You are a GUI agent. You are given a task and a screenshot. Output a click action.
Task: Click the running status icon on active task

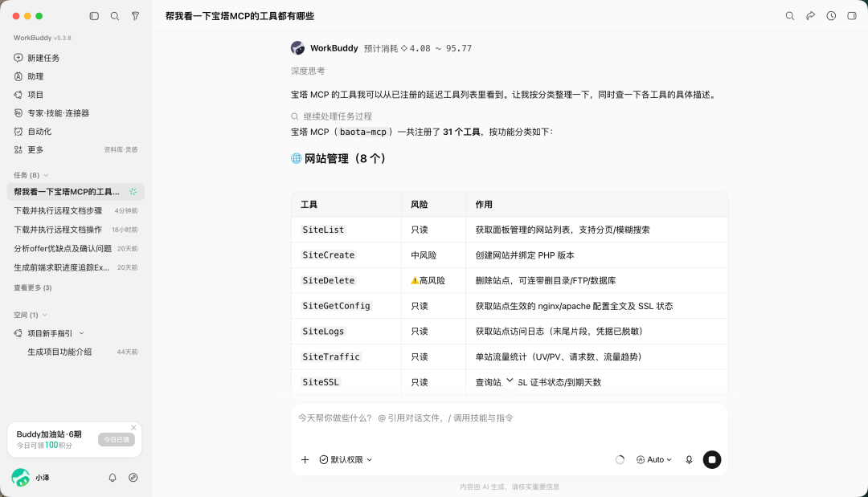(133, 192)
